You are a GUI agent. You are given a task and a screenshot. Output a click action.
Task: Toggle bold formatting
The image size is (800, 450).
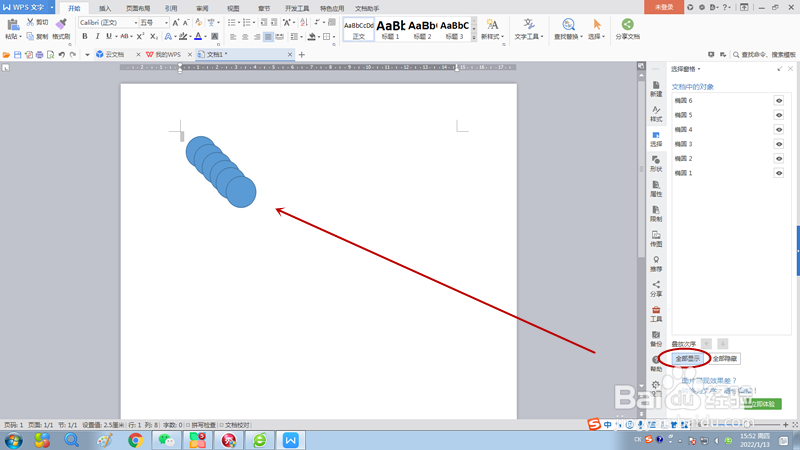pyautogui.click(x=85, y=36)
